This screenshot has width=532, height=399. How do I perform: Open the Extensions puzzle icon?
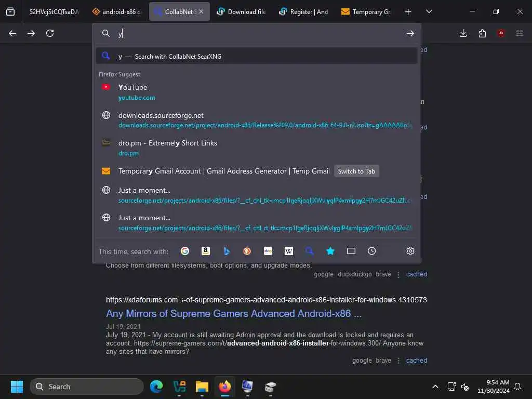coord(482,33)
